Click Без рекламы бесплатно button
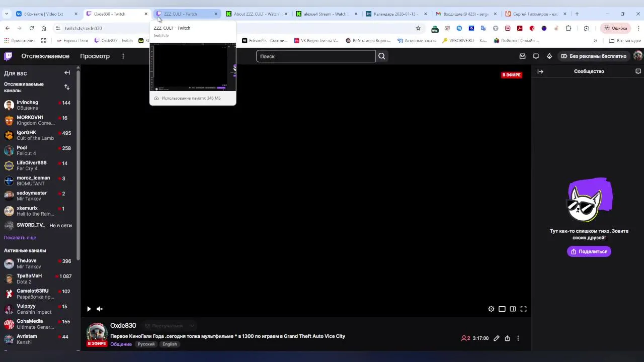Image resolution: width=644 pixels, height=362 pixels. click(594, 56)
